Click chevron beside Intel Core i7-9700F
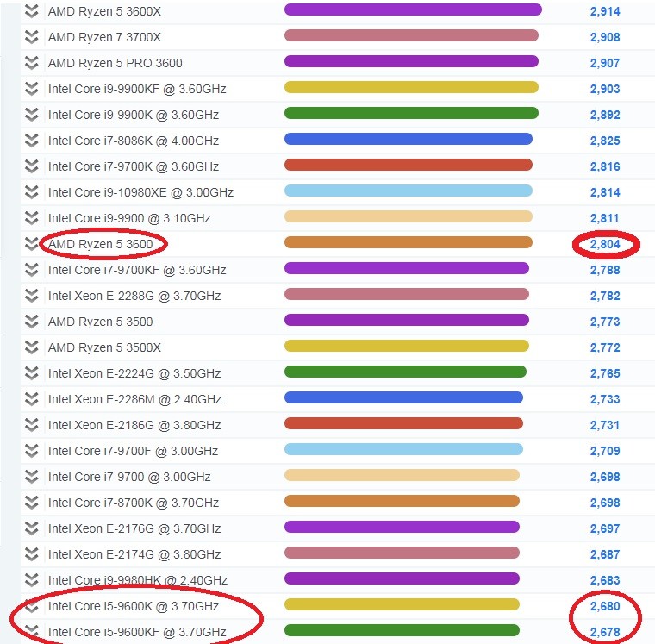Image resolution: width=655 pixels, height=644 pixels. (x=31, y=451)
